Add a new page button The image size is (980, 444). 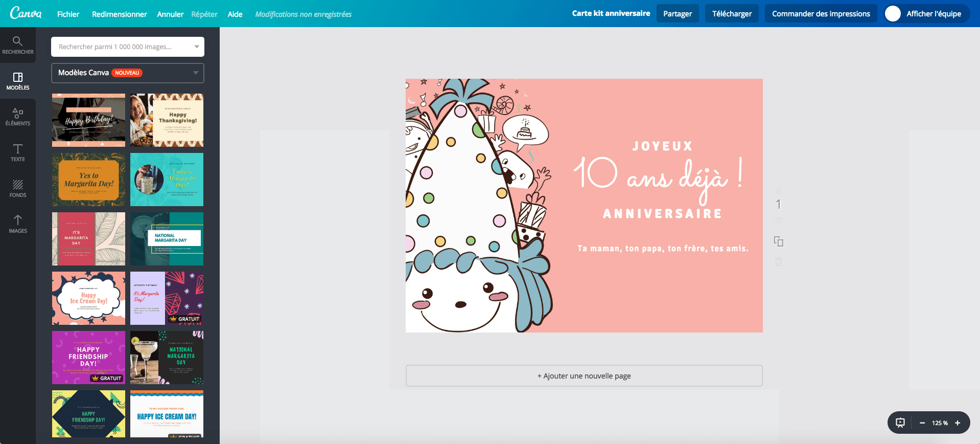coord(584,376)
